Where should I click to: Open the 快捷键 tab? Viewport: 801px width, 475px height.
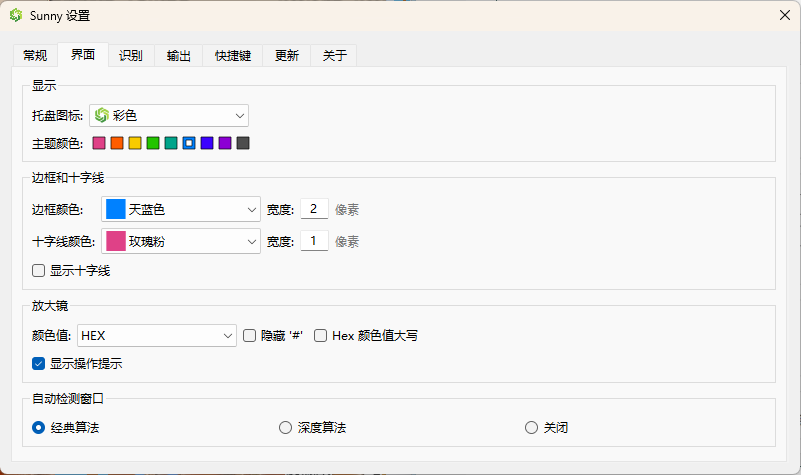coord(233,56)
